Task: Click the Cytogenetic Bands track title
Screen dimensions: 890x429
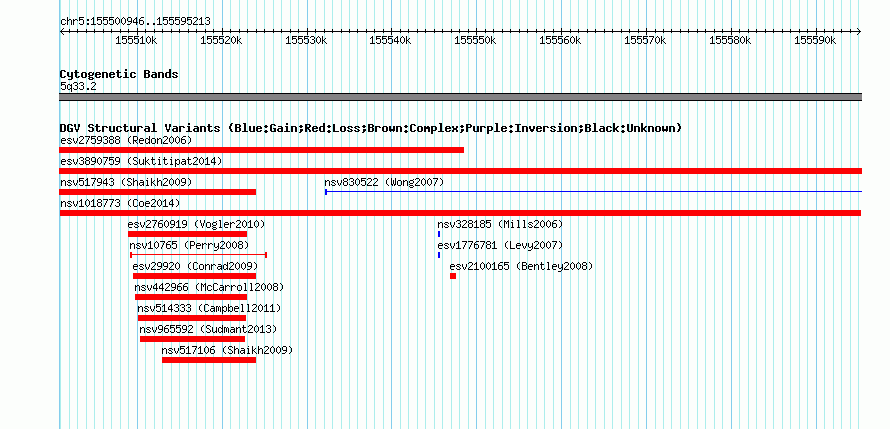Action: 119,74
